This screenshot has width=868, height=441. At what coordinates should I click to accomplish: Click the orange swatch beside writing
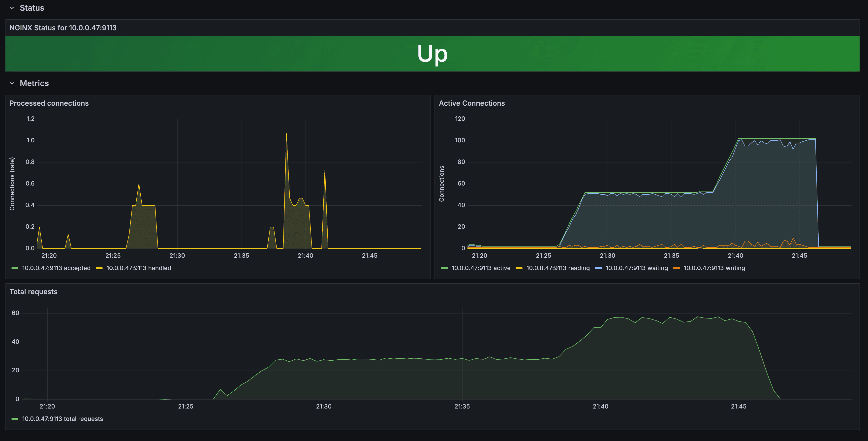[x=677, y=268]
